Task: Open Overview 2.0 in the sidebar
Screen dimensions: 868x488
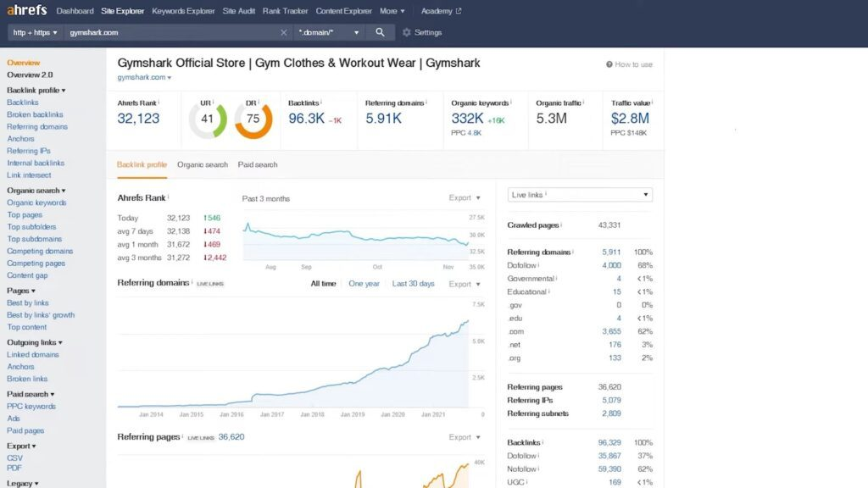Action: coord(30,75)
